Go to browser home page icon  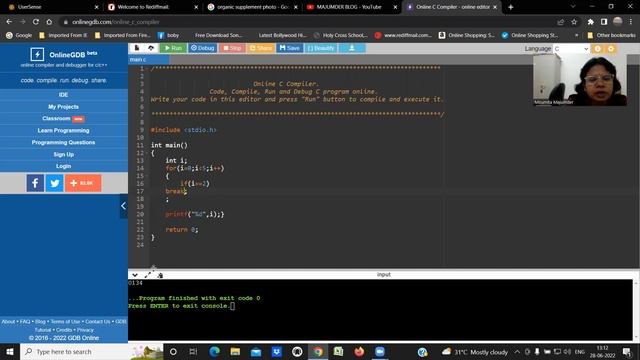[x=49, y=22]
